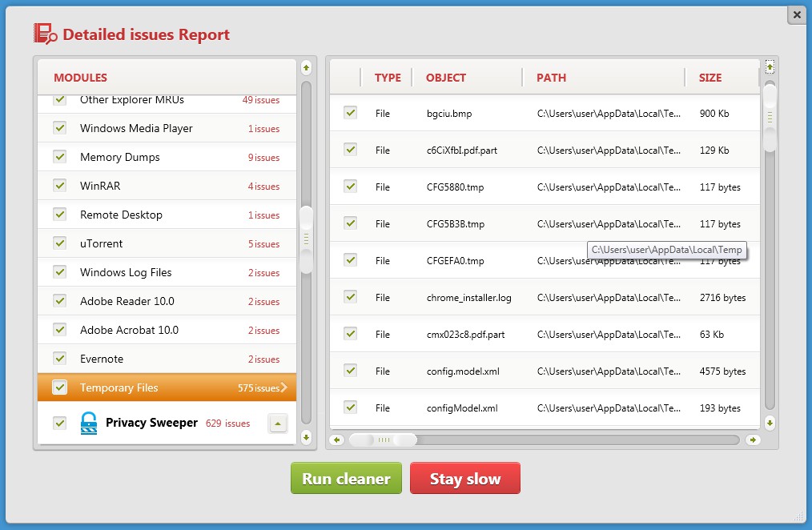
Task: Select the uTorrent module name
Action: pos(102,243)
